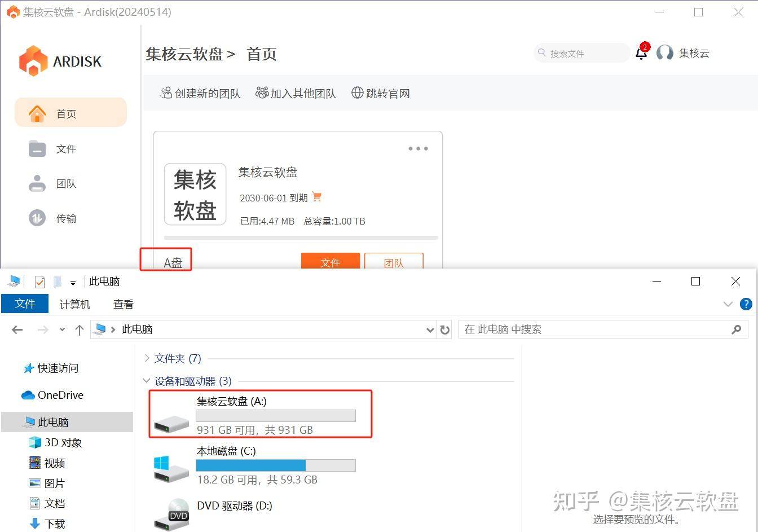Open the 首页 sidebar item in Ardisk
The width and height of the screenshot is (758, 532).
coord(70,113)
